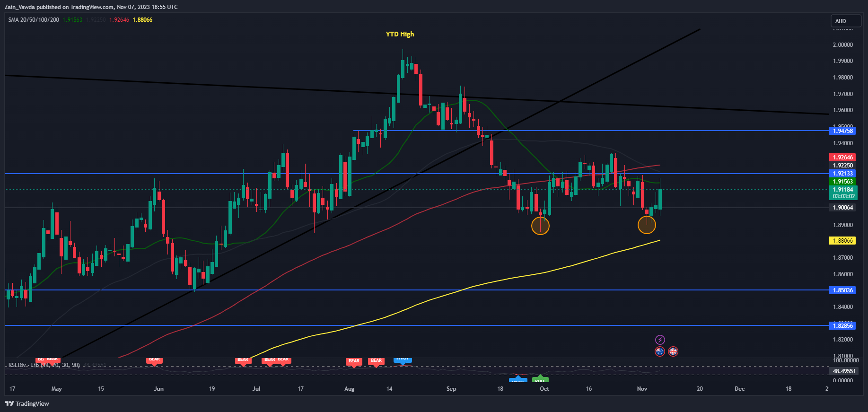Select the YTD High text annotation
This screenshot has height=412, width=868.
click(400, 34)
